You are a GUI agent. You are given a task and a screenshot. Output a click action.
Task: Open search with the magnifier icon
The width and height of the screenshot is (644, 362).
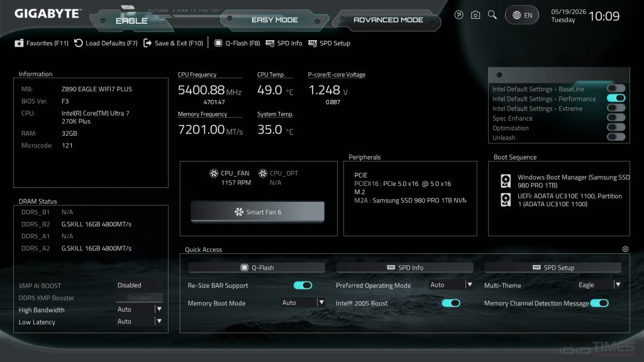coord(492,15)
